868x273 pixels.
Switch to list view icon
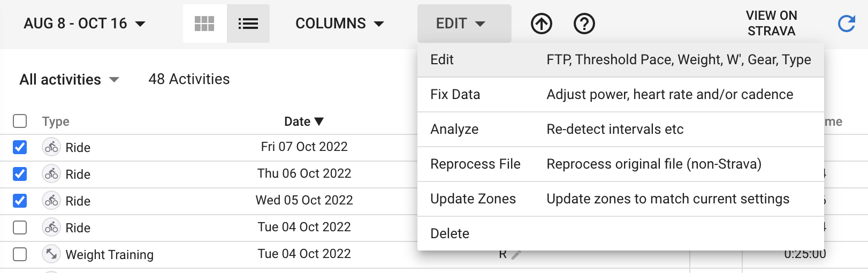point(248,24)
